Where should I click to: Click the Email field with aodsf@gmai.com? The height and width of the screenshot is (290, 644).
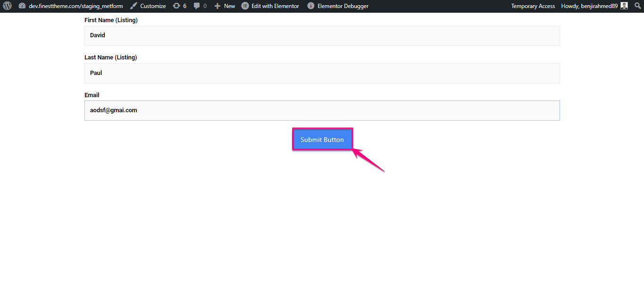(x=322, y=110)
